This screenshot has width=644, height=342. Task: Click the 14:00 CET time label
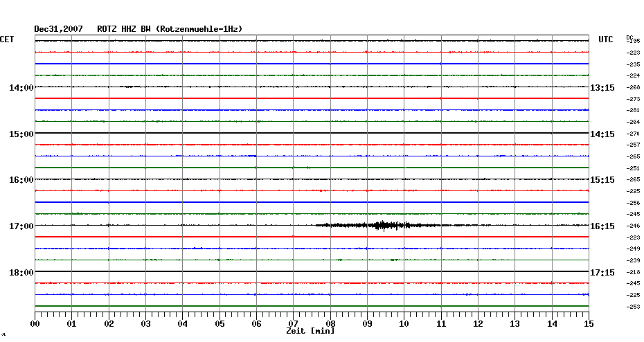(x=21, y=88)
